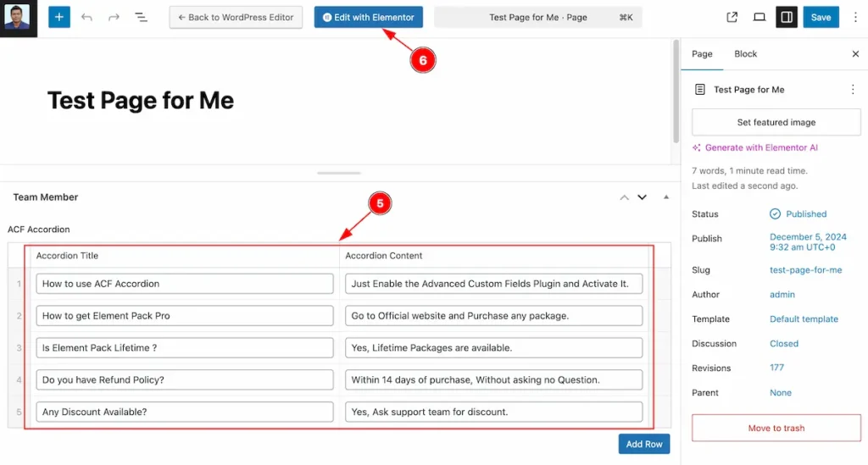The image size is (868, 465).
Task: Add a new row to ACF Accordion
Action: coord(644,444)
